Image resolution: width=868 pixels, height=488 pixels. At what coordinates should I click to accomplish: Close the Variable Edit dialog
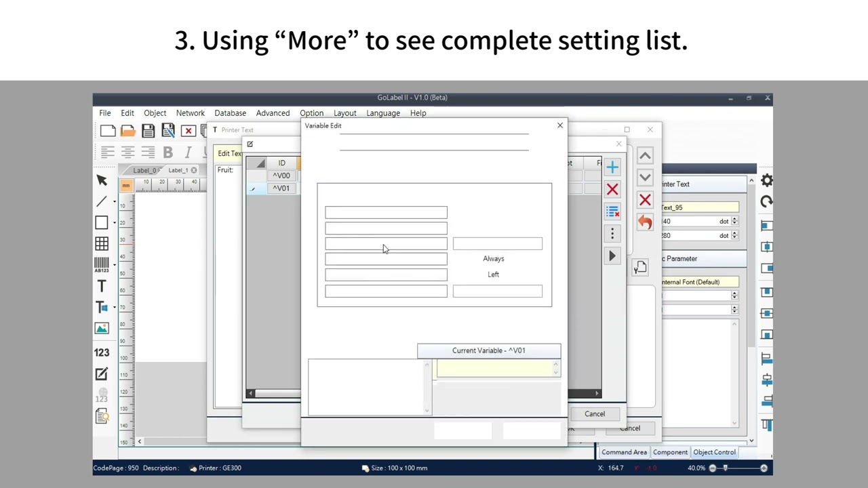pyautogui.click(x=560, y=125)
